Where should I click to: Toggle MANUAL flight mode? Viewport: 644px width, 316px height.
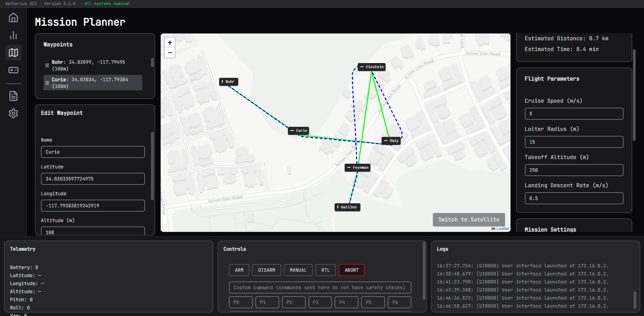[x=298, y=270]
